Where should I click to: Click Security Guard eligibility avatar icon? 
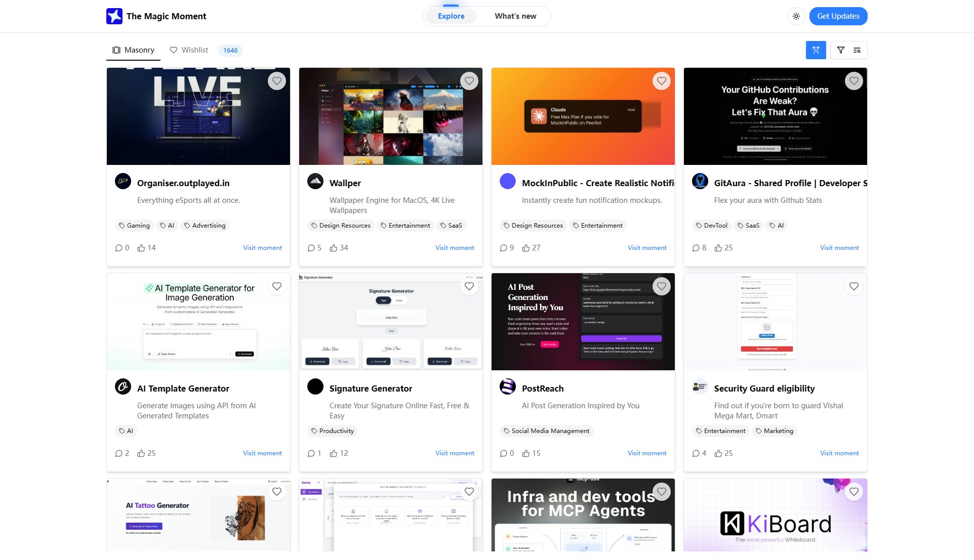(700, 386)
